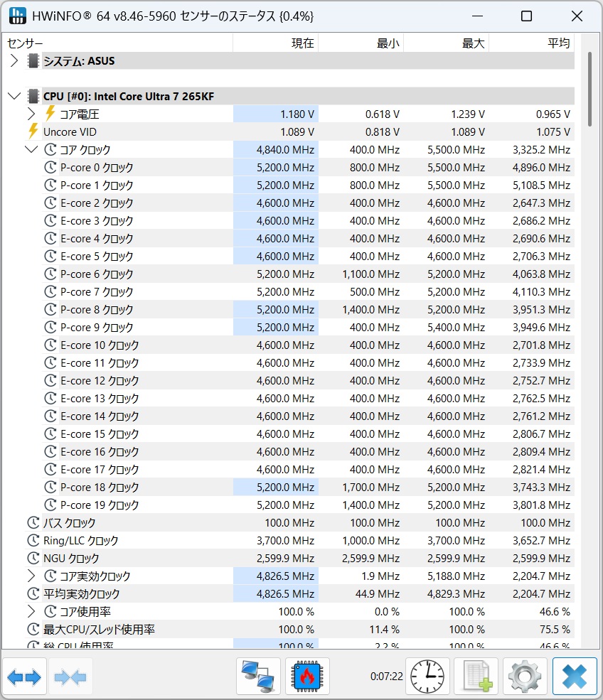Click the 0.618 V minimum voltage value
603x700 pixels.
pos(383,114)
